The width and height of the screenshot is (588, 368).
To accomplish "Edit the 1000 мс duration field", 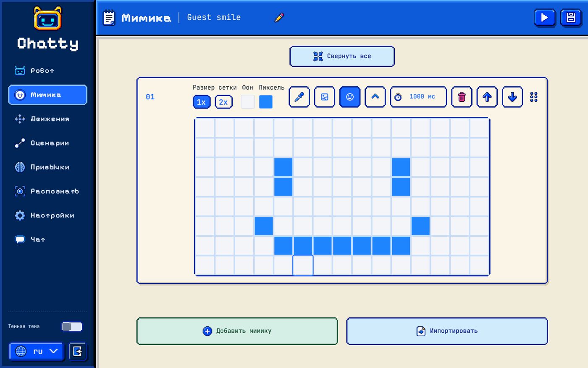I will click(418, 97).
